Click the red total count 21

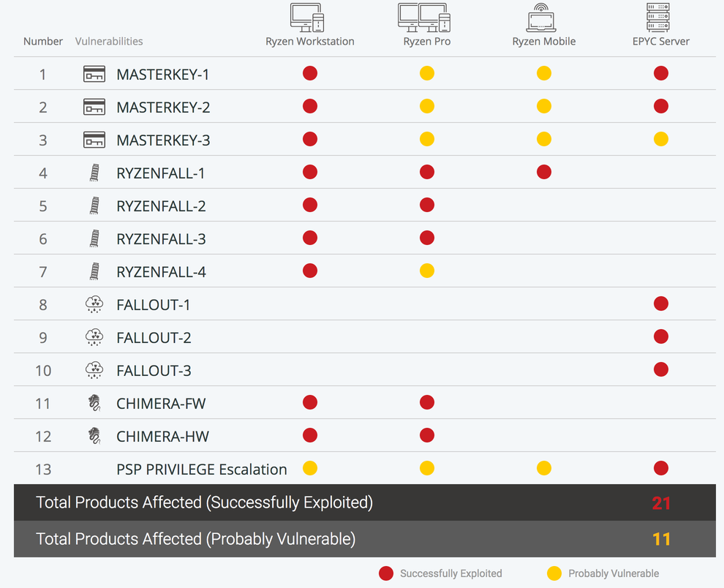[x=661, y=503]
